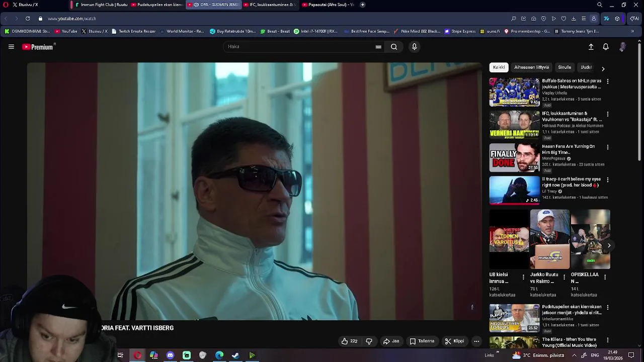Expand hidden bookmarks with the chevron
This screenshot has width=644, height=362.
(632, 31)
